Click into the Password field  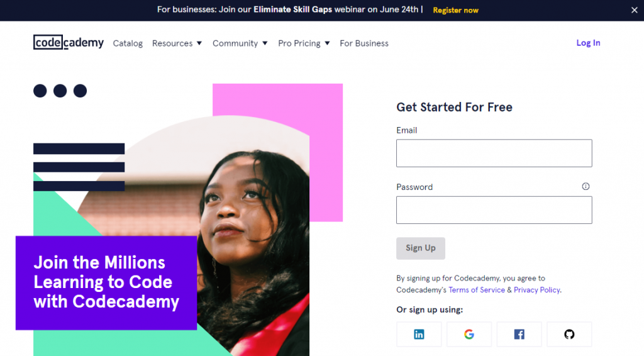(x=494, y=210)
